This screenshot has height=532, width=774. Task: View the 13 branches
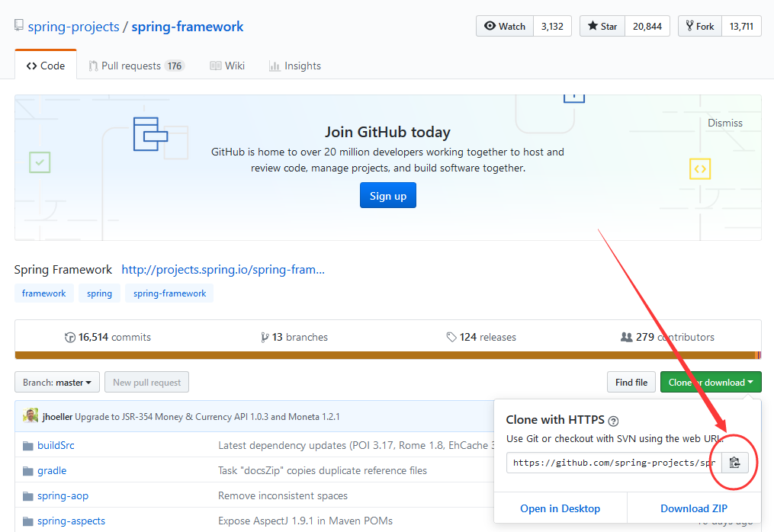(x=294, y=337)
